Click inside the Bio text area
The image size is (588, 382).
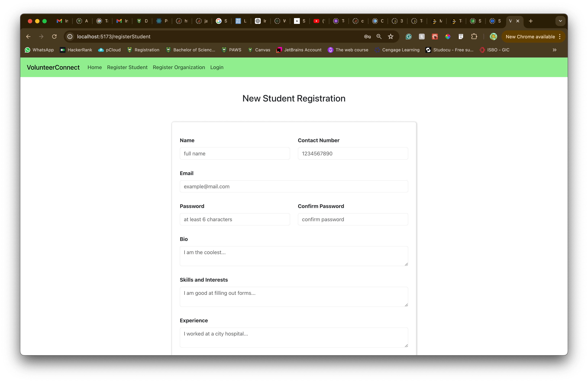(294, 256)
